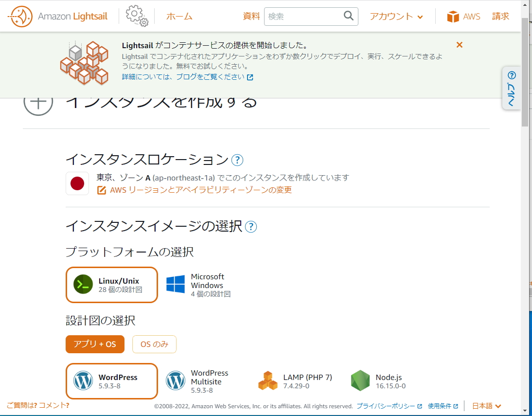
Task: Open the アカウント dropdown menu
Action: (396, 17)
